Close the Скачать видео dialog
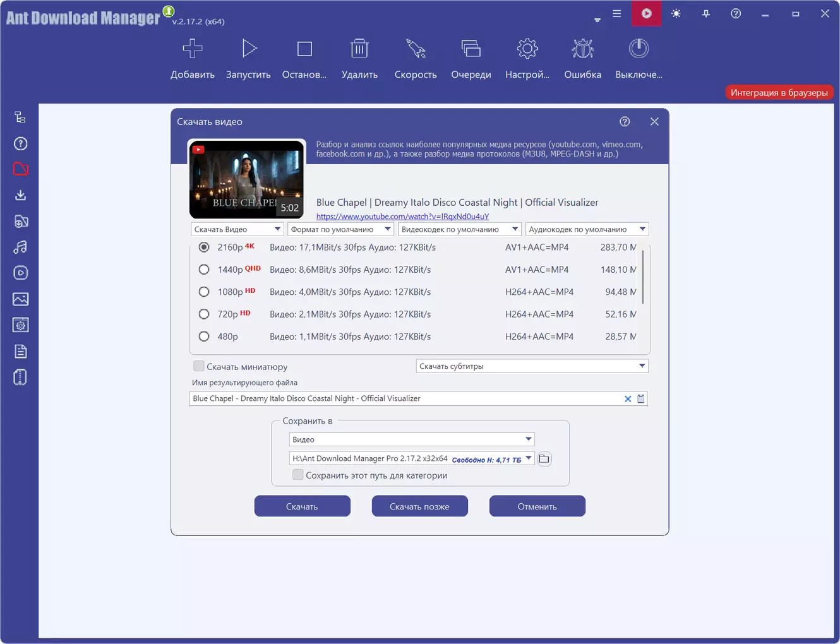The height and width of the screenshot is (644, 840). [654, 122]
